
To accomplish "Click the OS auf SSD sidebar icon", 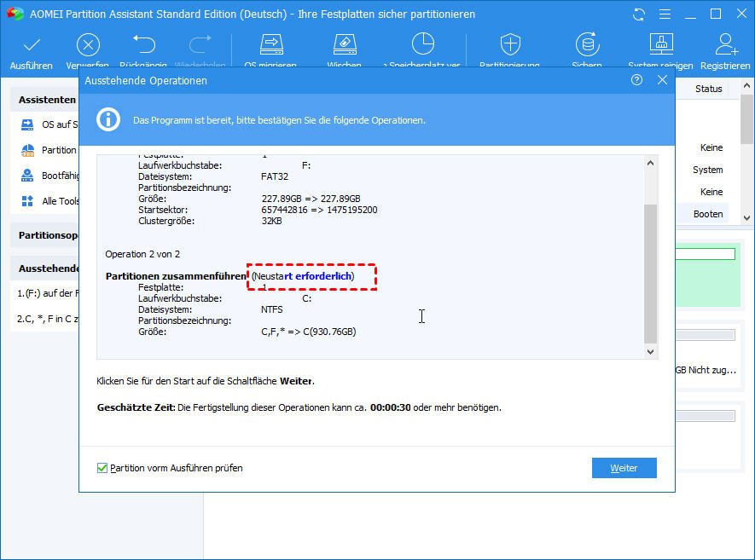I will pyautogui.click(x=27, y=124).
